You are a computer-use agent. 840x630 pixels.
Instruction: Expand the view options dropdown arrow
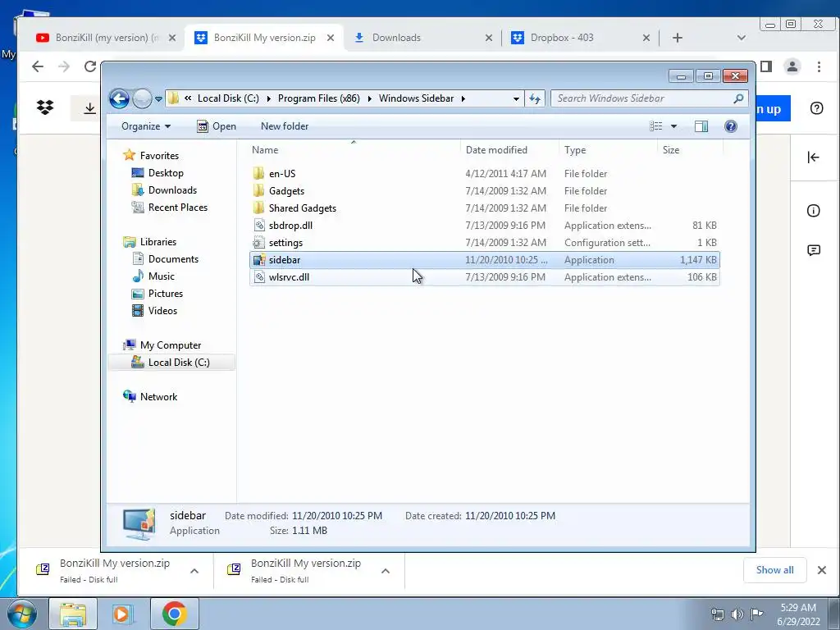coord(674,126)
